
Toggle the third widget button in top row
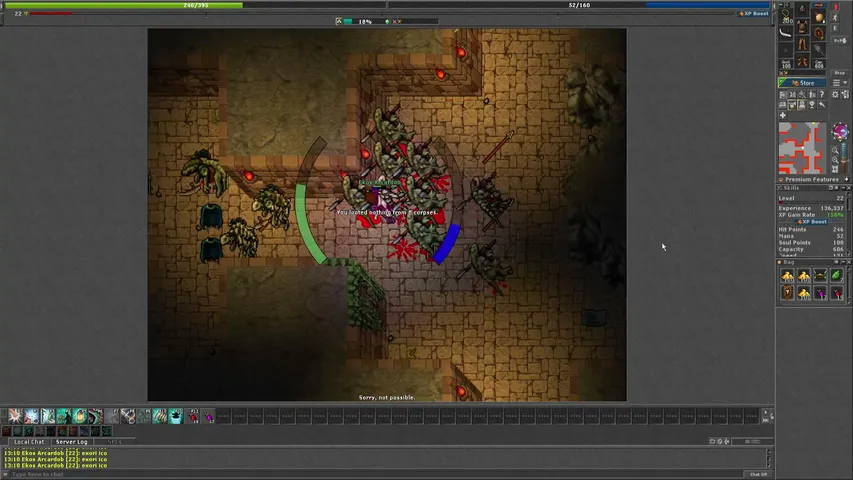point(802,94)
